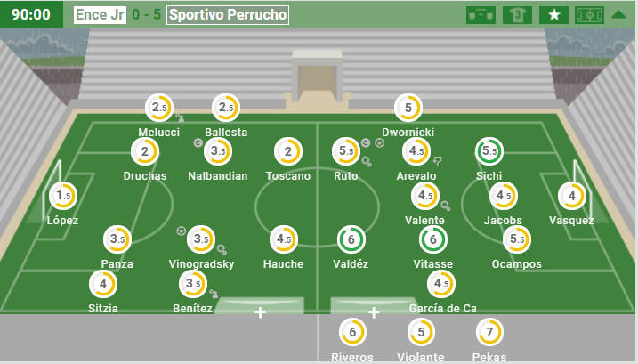Image resolution: width=638 pixels, height=364 pixels.
Task: Open the match score overview icon
Action: point(481,15)
